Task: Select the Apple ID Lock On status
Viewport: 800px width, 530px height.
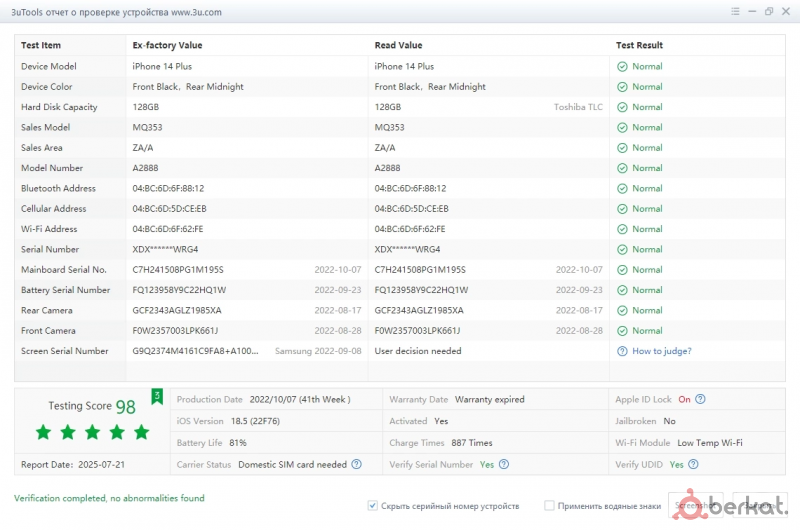Action: click(x=684, y=399)
